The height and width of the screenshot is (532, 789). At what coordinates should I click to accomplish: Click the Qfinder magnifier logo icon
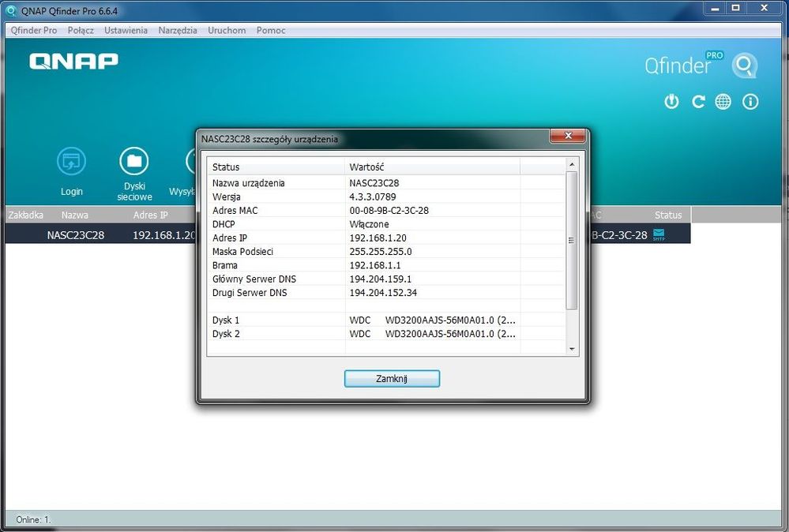[x=744, y=66]
